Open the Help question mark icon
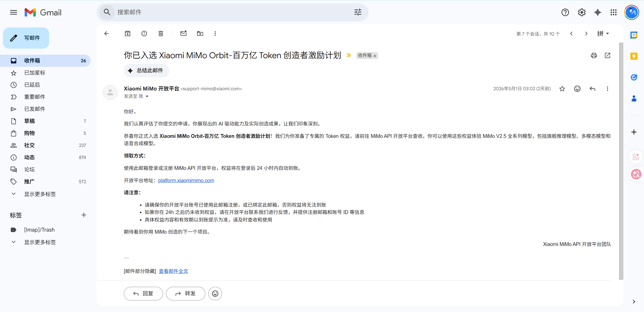Screen dimensions: 644x312 pos(565,12)
